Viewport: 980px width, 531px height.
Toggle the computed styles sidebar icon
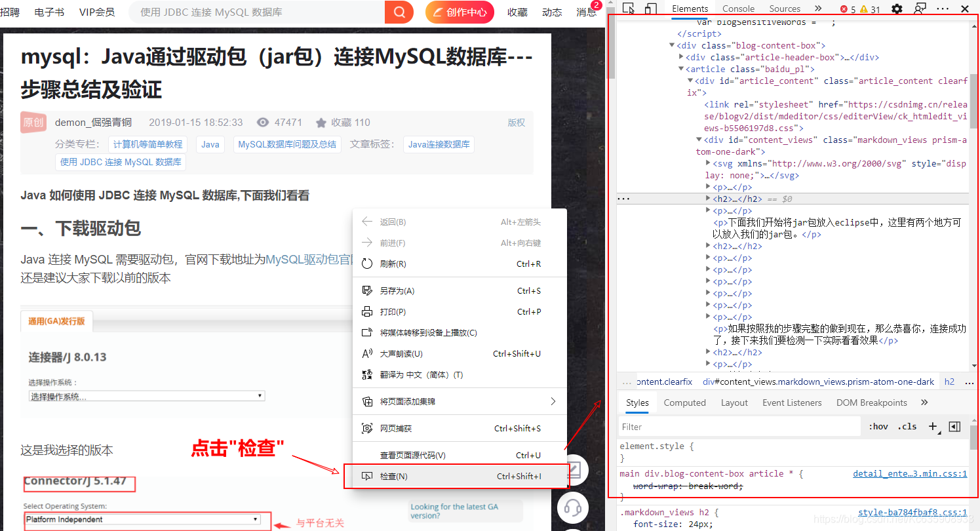coord(954,426)
